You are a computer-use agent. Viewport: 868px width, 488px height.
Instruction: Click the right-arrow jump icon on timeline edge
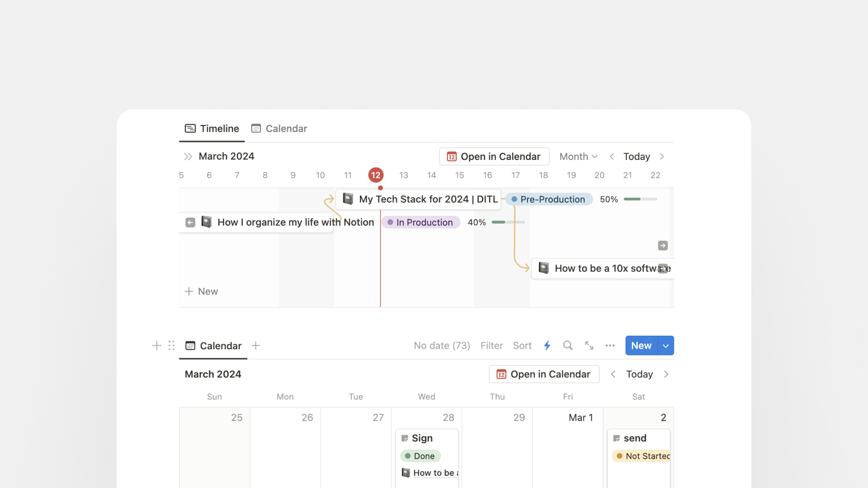pyautogui.click(x=663, y=245)
